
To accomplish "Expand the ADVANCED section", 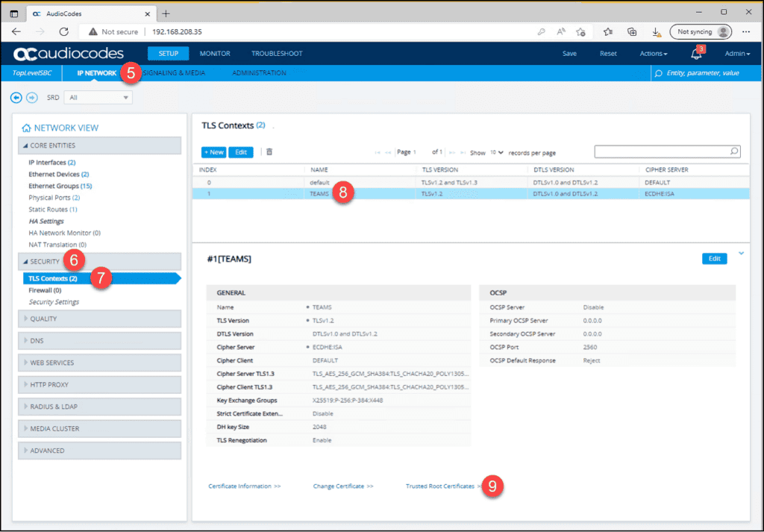I will coord(99,451).
